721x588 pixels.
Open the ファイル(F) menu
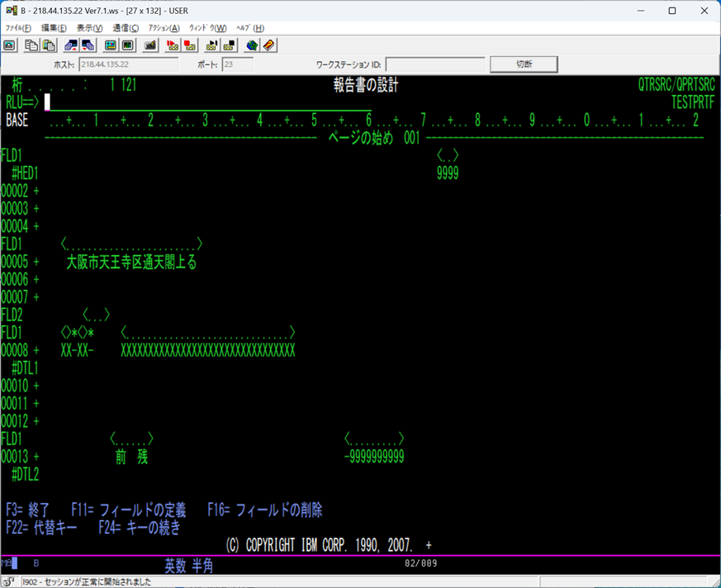click(18, 28)
